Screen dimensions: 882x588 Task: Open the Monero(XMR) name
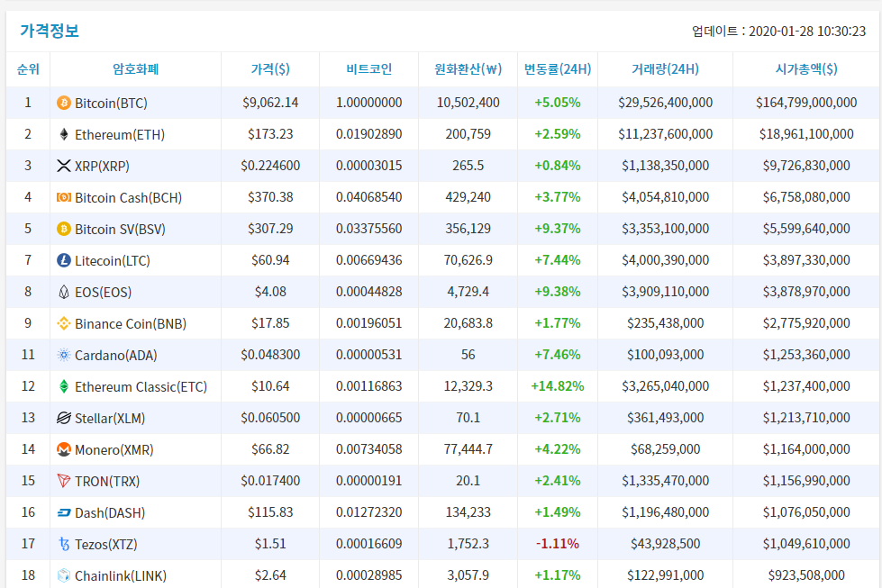(x=114, y=449)
